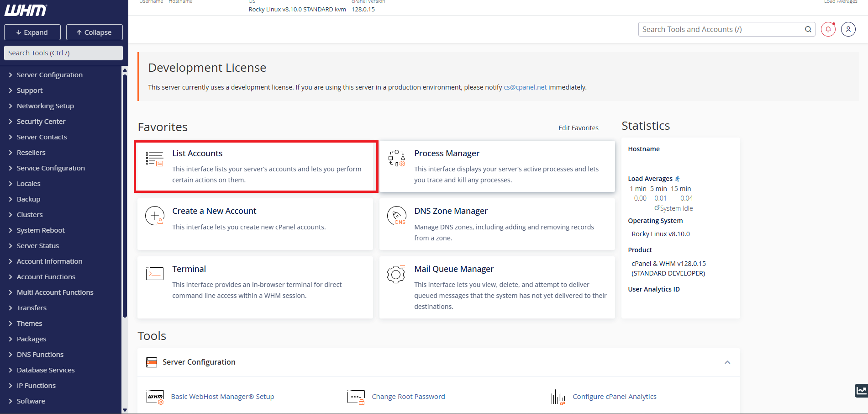This screenshot has height=414, width=868.
Task: Open the Mail Queue Manager title
Action: 454,269
